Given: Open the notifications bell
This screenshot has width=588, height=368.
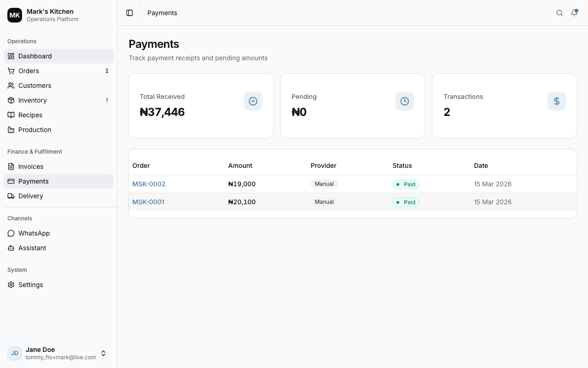Looking at the screenshot, I should click(x=574, y=13).
